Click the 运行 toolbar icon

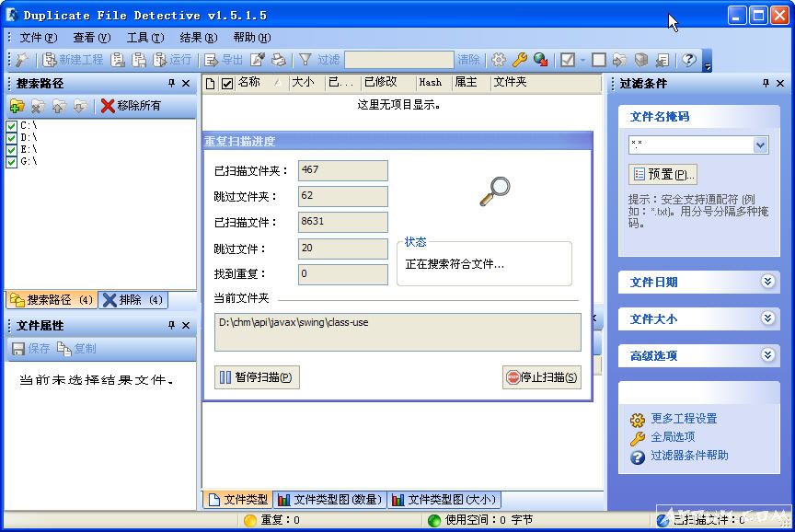pos(158,61)
